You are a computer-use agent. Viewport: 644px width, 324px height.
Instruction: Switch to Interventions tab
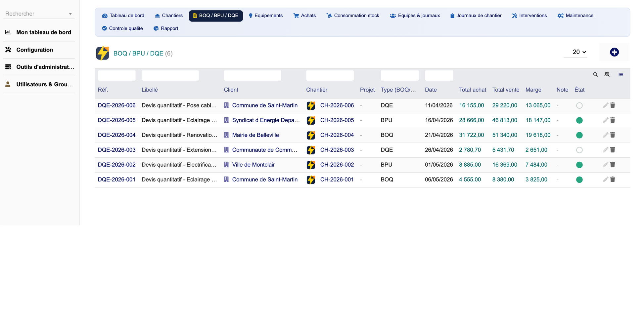529,16
